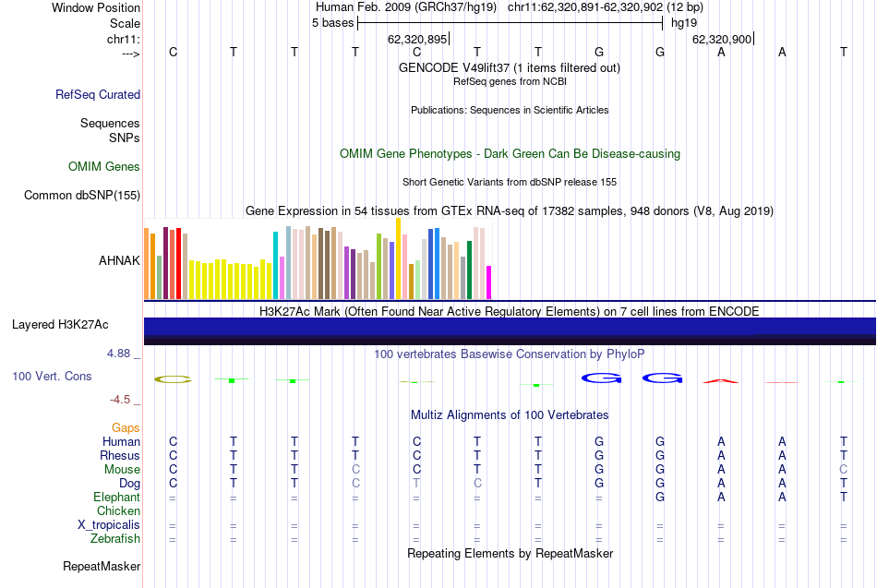
Task: Select the Chicken species row label
Action: point(118,510)
